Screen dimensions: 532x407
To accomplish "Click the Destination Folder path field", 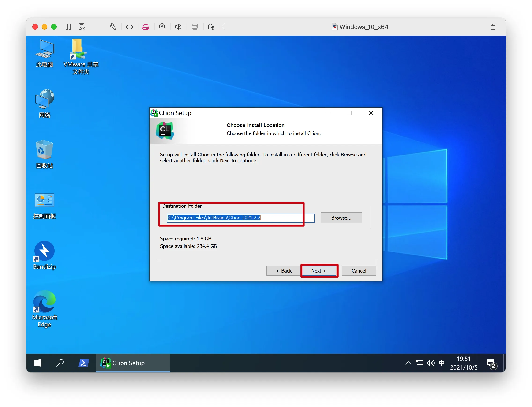I will coord(240,218).
